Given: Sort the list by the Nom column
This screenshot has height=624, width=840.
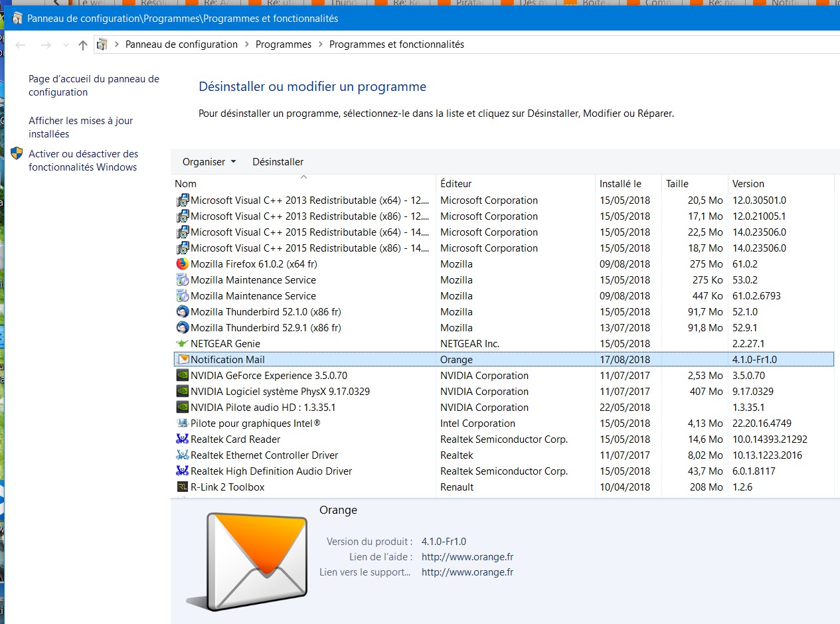Looking at the screenshot, I should coord(186,184).
